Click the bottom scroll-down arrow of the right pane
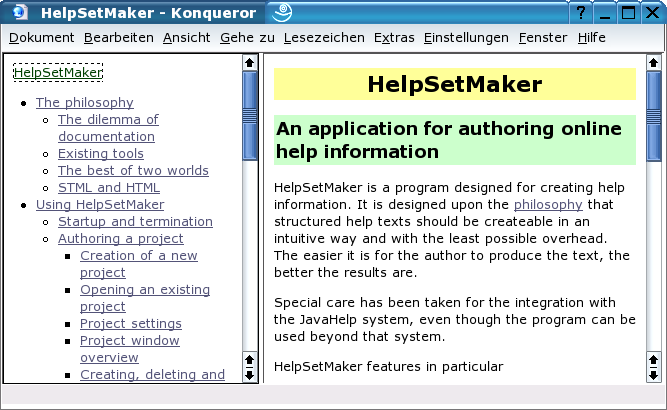667x410 pixels. (x=654, y=375)
